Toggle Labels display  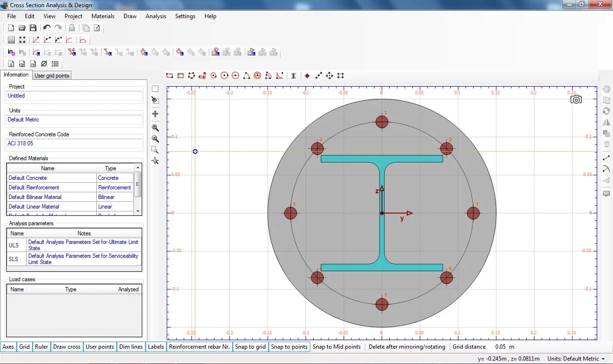coord(156,347)
